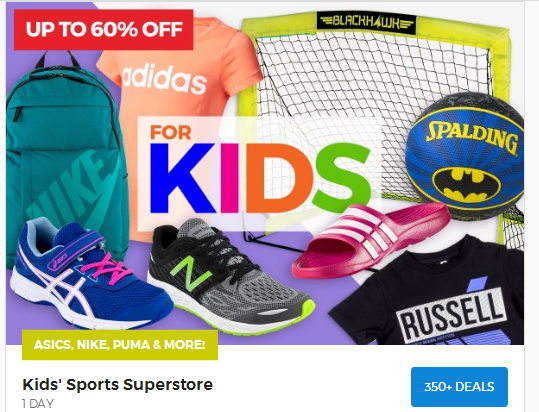539x412 pixels.
Task: Click the 350+ DEALS button
Action: click(459, 387)
